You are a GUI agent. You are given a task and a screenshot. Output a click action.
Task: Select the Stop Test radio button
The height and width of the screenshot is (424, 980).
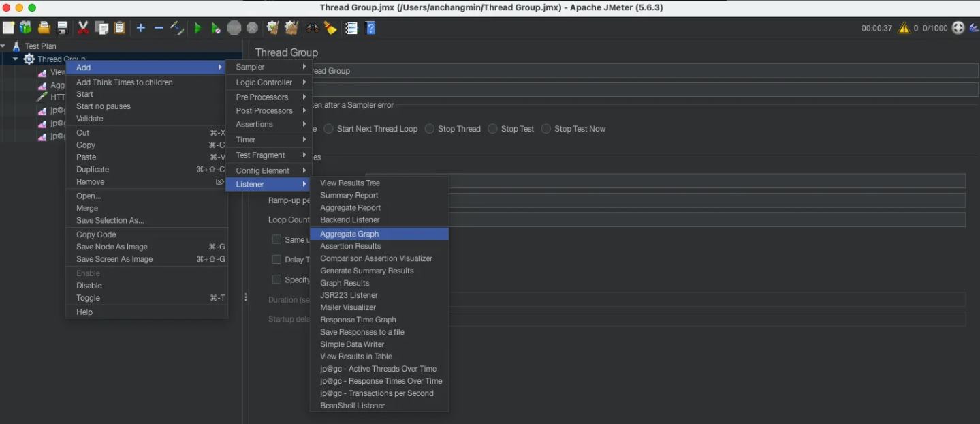pyautogui.click(x=492, y=129)
